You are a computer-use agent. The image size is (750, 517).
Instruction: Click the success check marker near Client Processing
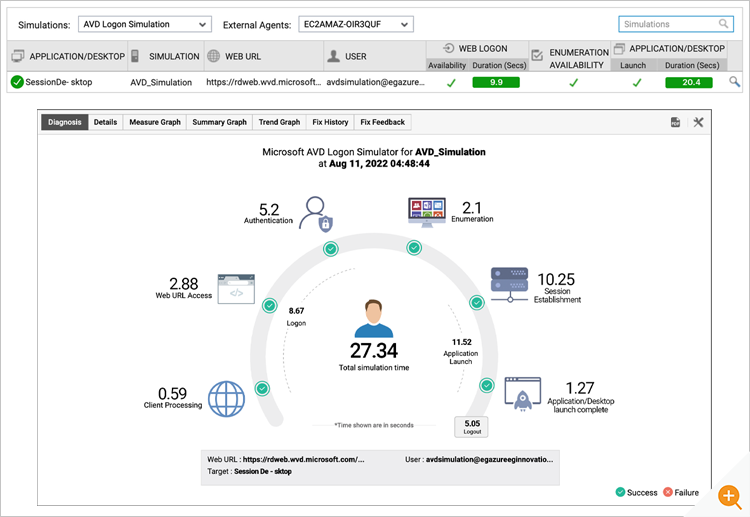tap(262, 388)
